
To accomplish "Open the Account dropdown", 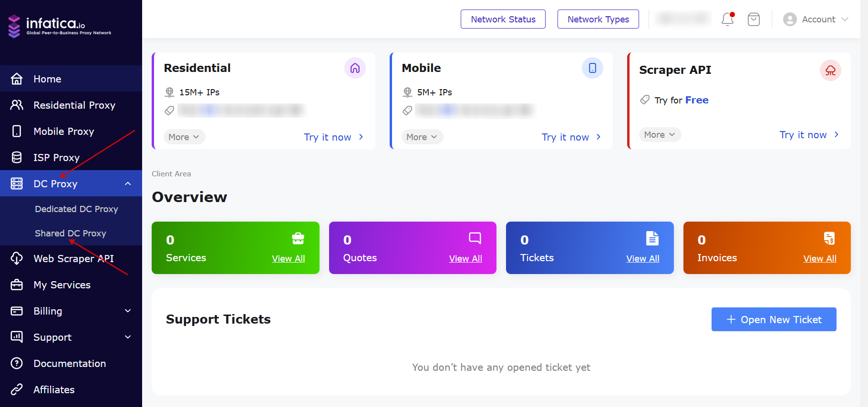I will pos(816,19).
